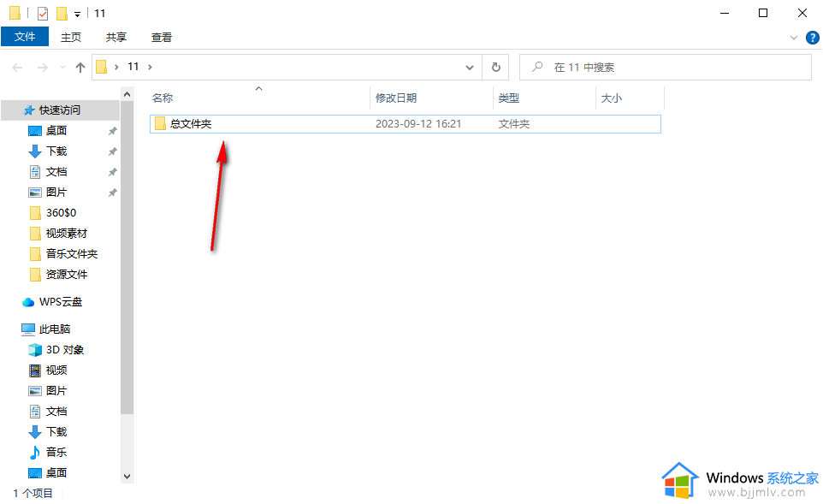The image size is (823, 504).
Task: Click the pin icon beside 文档
Action: [x=112, y=172]
